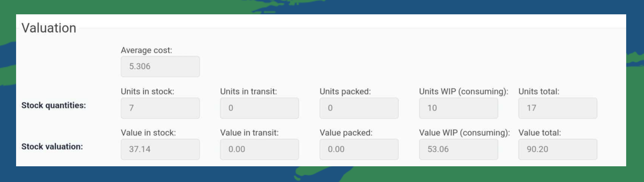Click the Units packed label

pos(345,92)
